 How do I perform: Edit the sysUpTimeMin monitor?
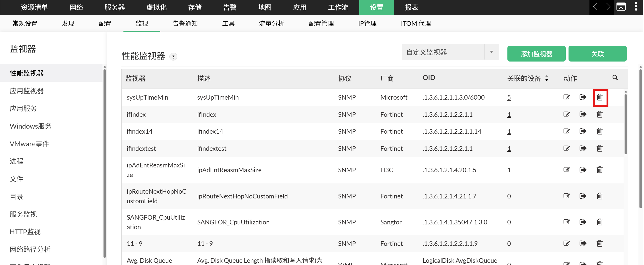point(566,97)
